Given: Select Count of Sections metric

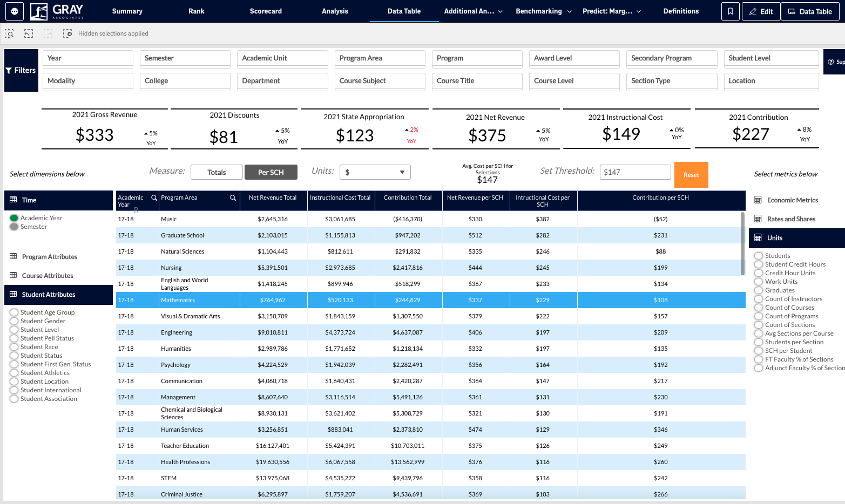Looking at the screenshot, I should (x=759, y=325).
